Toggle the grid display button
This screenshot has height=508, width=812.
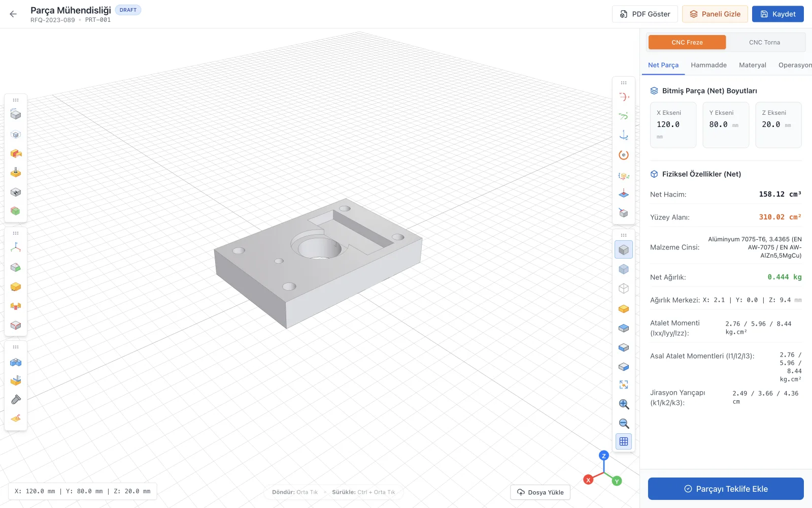point(624,441)
